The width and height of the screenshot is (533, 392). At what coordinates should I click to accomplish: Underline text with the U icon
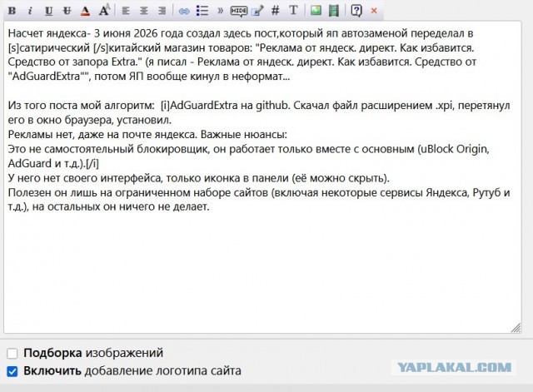48,11
